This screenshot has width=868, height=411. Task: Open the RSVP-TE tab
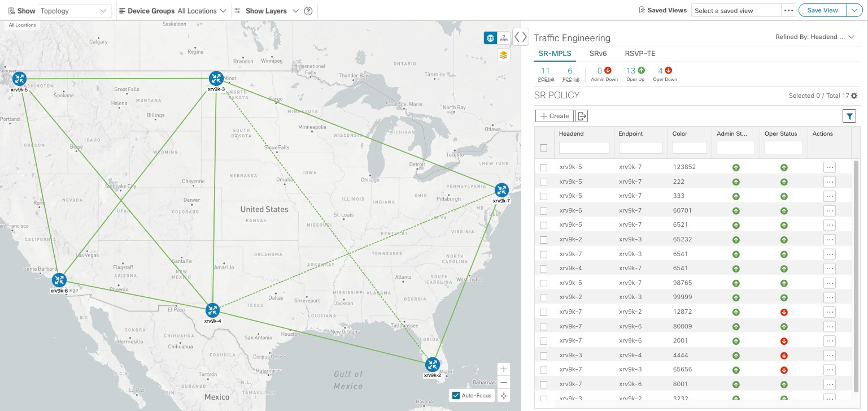point(640,54)
